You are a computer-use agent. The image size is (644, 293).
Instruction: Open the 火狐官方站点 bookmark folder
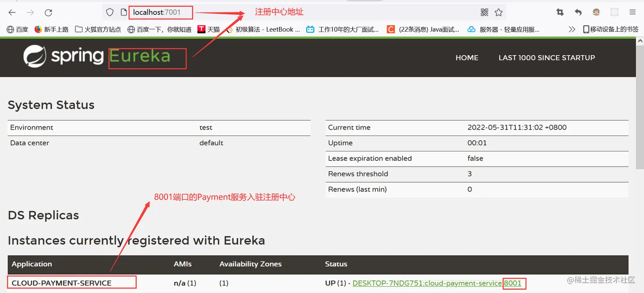98,29
